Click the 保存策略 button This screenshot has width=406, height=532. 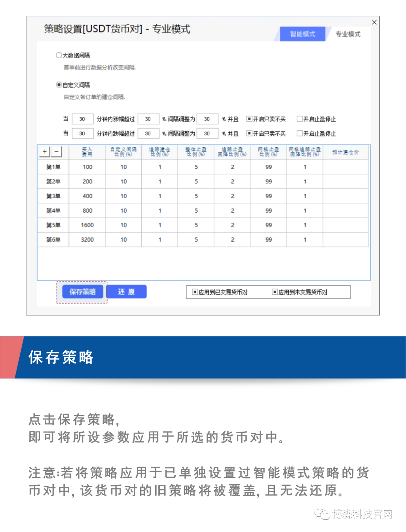[x=82, y=292]
